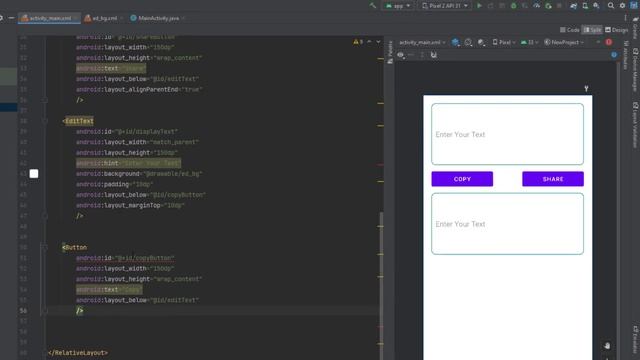Click the Search Everywhere magnifier icon
640x360 pixels.
coord(611,6)
